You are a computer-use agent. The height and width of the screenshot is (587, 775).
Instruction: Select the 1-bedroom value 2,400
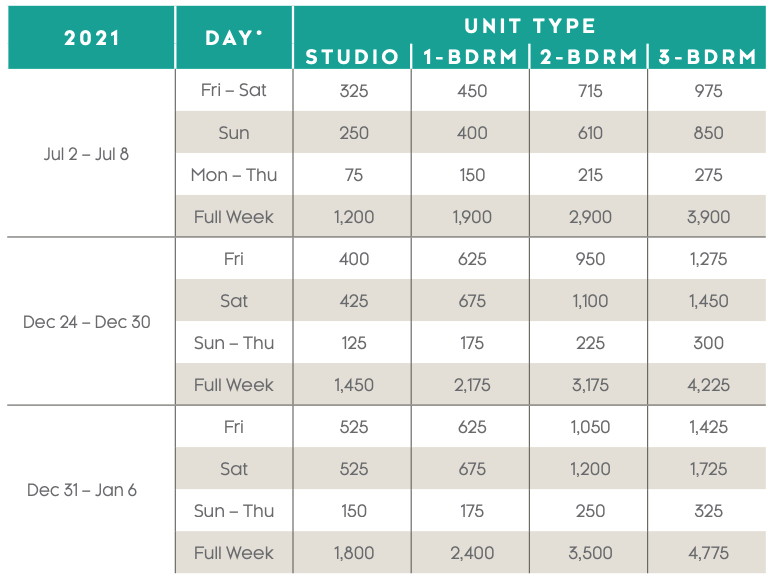pyautogui.click(x=472, y=553)
